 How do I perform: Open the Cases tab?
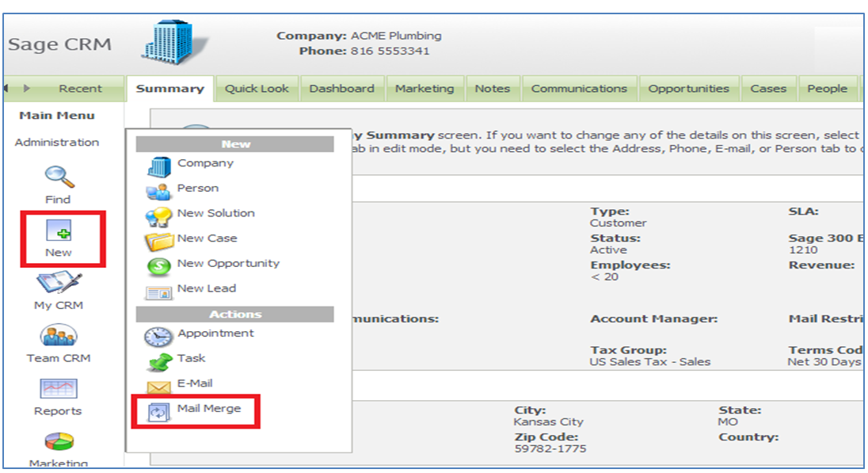point(768,89)
